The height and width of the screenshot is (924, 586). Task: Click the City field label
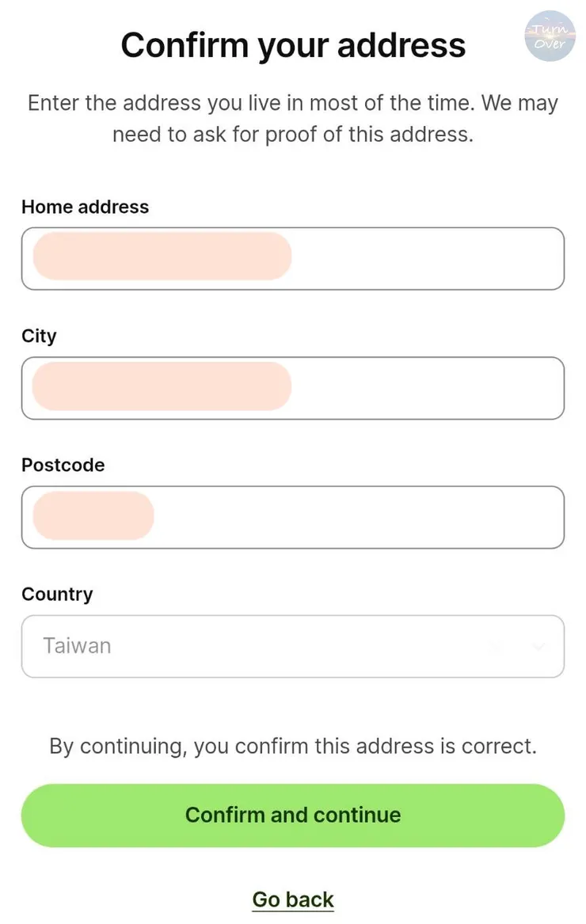[x=39, y=336]
